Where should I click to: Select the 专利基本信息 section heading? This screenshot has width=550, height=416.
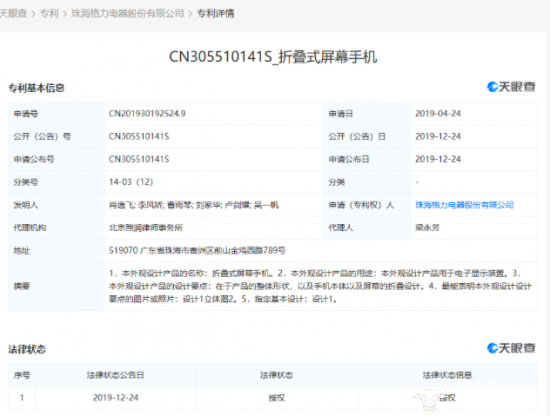(x=36, y=88)
